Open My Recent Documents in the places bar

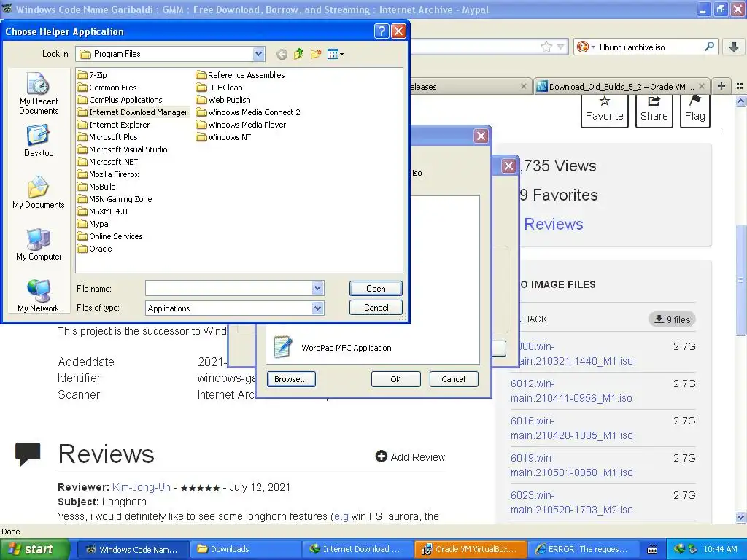39,94
